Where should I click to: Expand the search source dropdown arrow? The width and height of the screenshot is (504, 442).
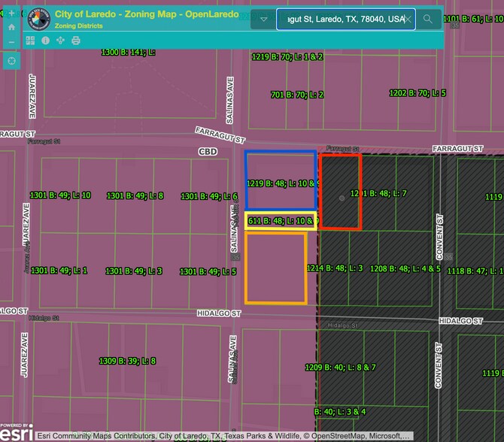pyautogui.click(x=263, y=20)
